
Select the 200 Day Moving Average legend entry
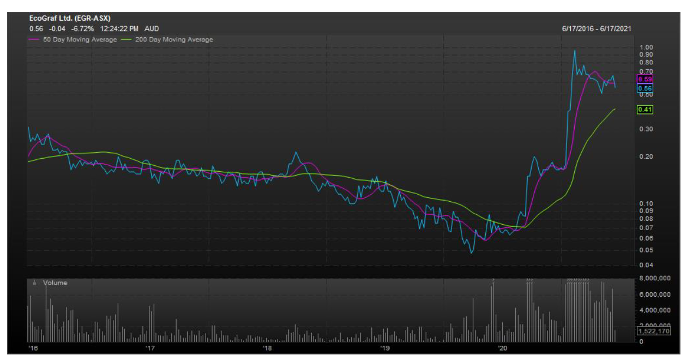(167, 39)
